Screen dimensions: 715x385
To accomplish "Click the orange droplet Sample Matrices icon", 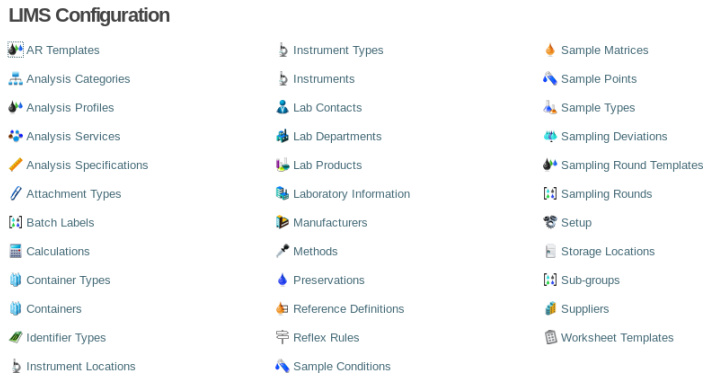I will [x=550, y=50].
